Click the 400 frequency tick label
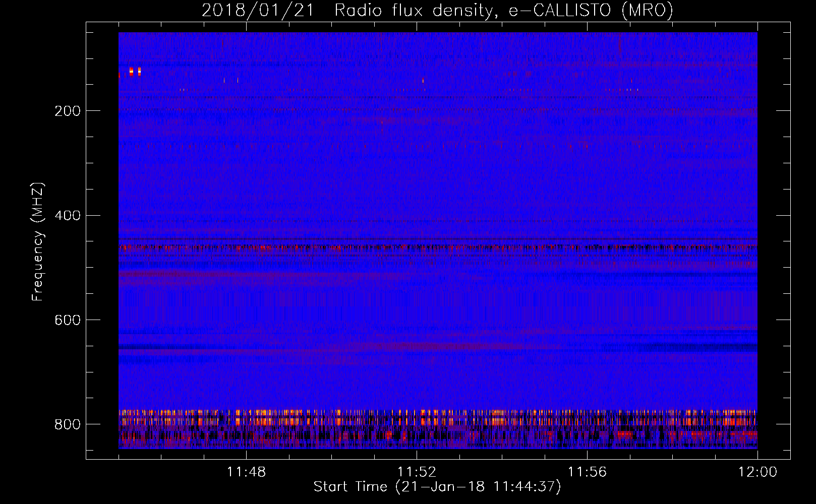The height and width of the screenshot is (504, 816). 67,216
